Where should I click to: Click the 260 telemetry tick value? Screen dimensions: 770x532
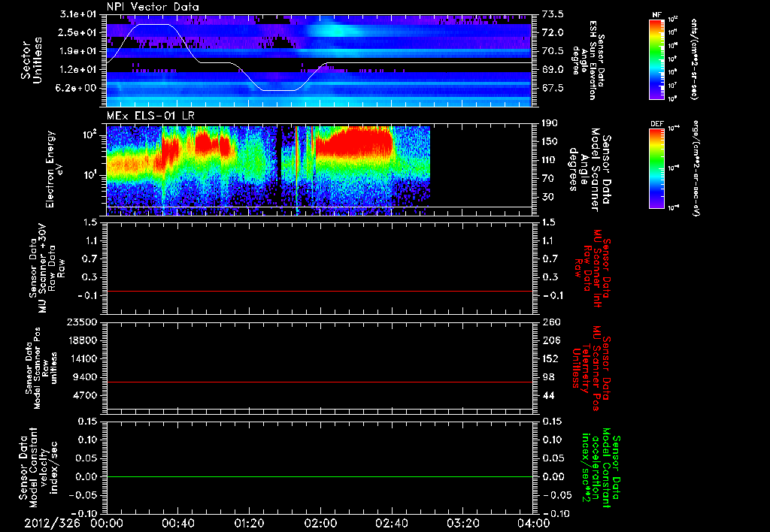click(x=551, y=322)
